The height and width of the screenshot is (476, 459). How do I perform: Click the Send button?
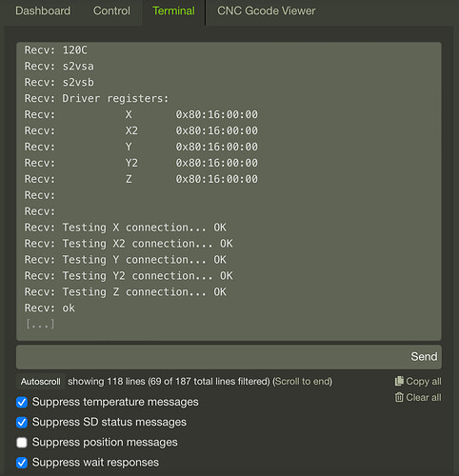(x=424, y=357)
